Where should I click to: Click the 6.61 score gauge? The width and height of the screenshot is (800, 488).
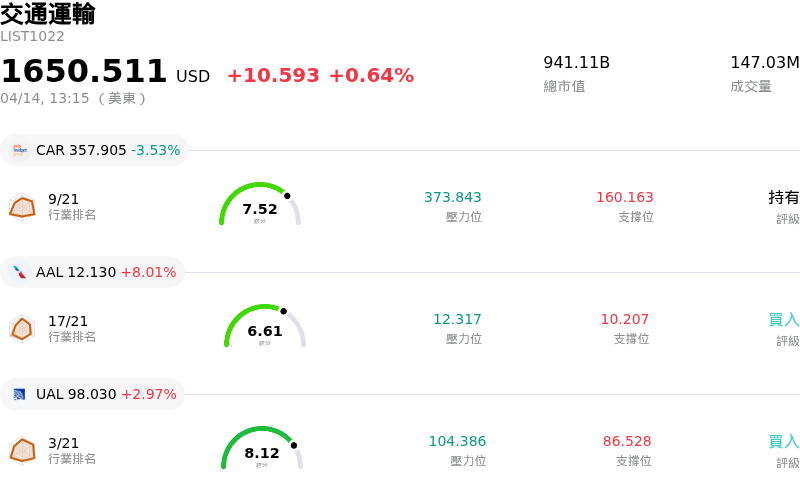(265, 327)
